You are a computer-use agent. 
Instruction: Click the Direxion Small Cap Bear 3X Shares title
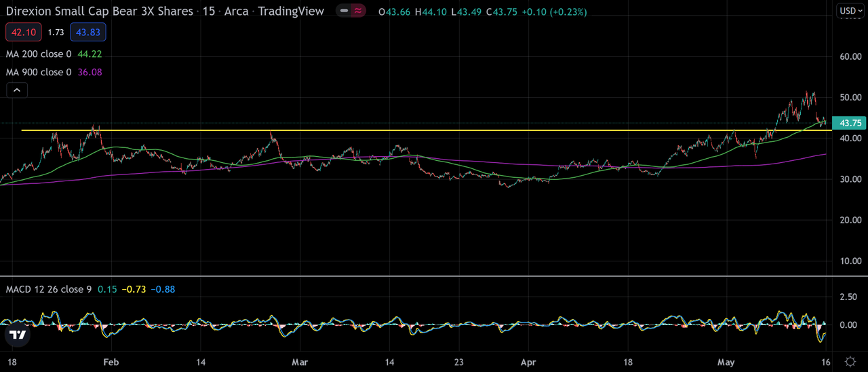[99, 12]
